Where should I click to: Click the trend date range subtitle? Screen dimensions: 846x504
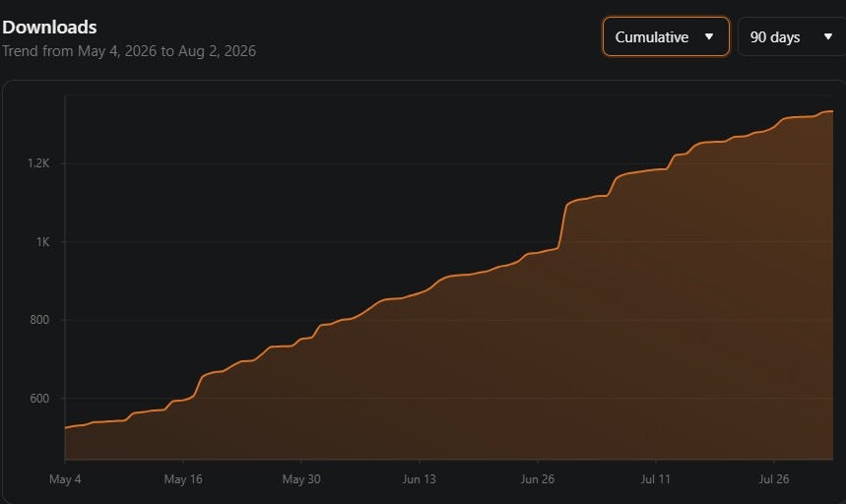click(129, 51)
